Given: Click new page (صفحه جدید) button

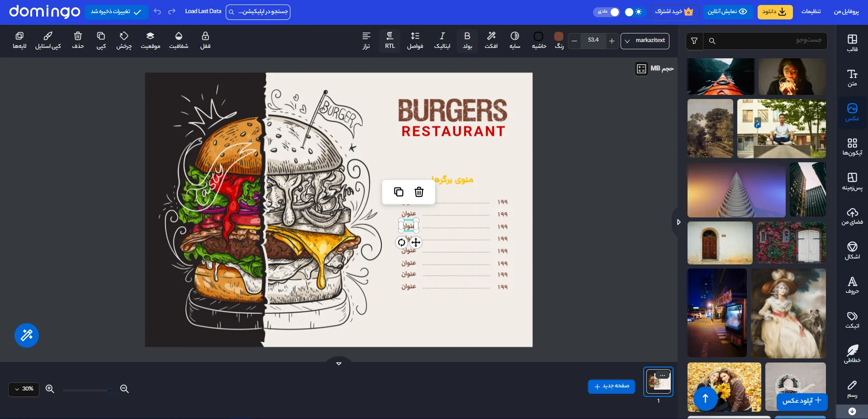Looking at the screenshot, I should (x=612, y=386).
